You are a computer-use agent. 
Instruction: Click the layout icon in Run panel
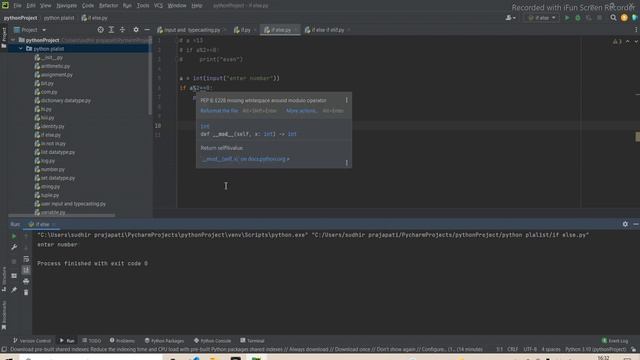[14, 276]
